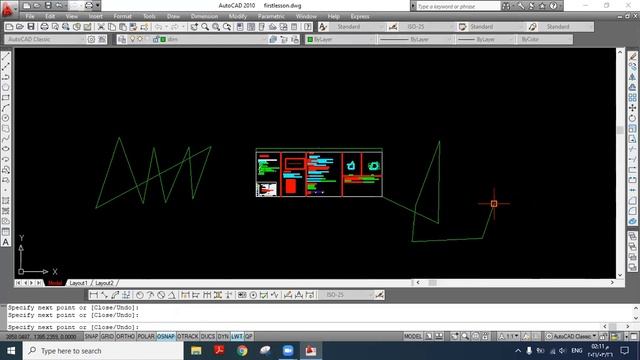The width and height of the screenshot is (640, 360).
Task: Open the Table Style Standard dropdown
Action: click(496, 27)
